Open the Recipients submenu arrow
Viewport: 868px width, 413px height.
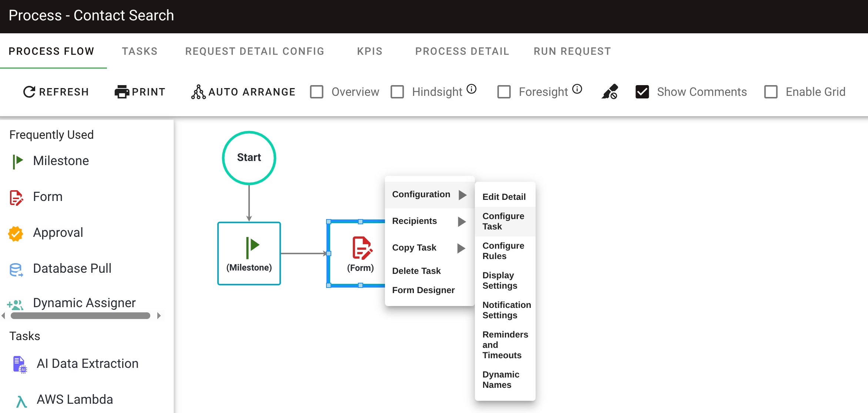(x=462, y=221)
